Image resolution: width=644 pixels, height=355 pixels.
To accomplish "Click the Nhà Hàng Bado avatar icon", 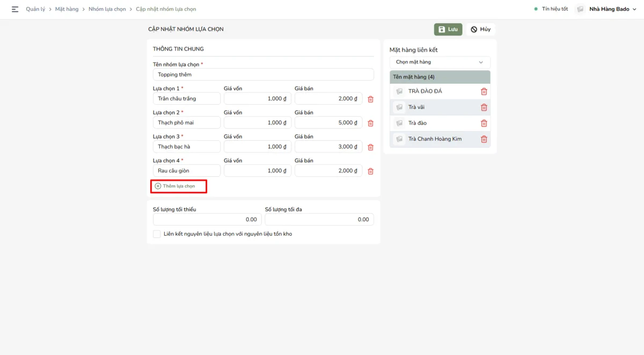I will [580, 9].
